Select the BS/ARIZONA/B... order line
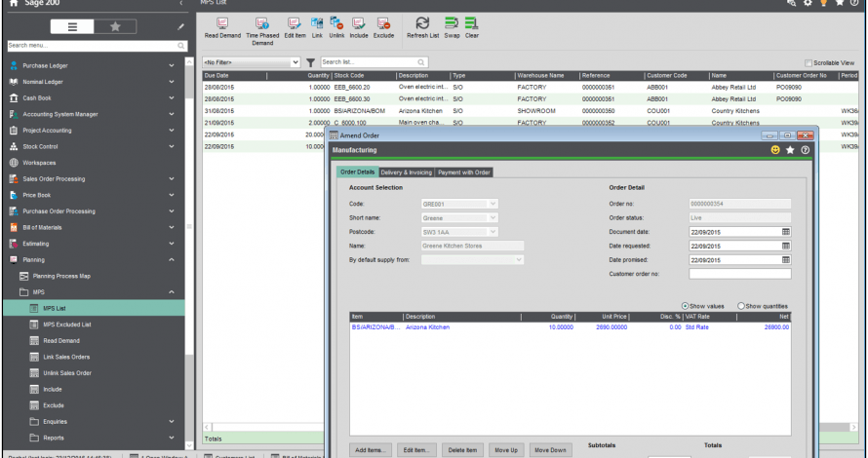The image size is (868, 458). coord(571,327)
